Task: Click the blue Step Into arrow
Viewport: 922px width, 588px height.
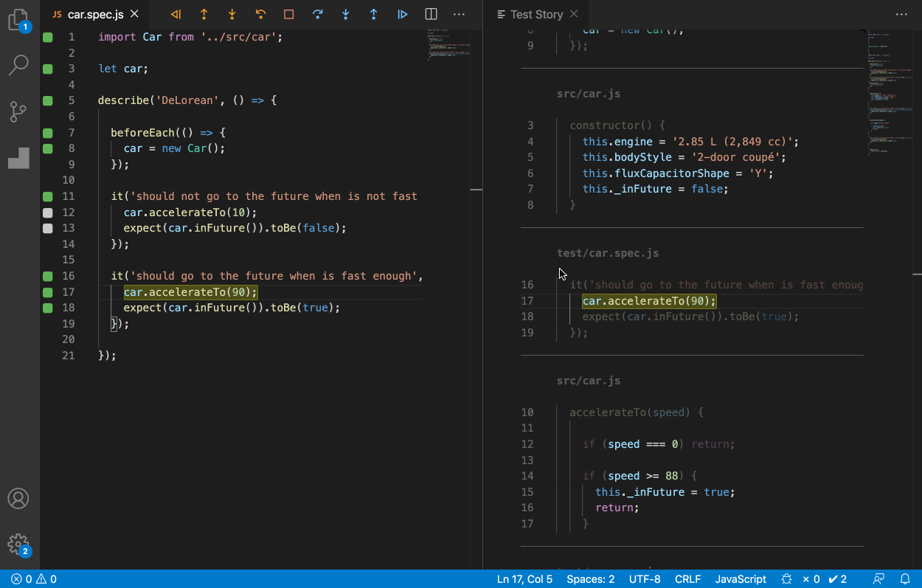Action: point(346,14)
